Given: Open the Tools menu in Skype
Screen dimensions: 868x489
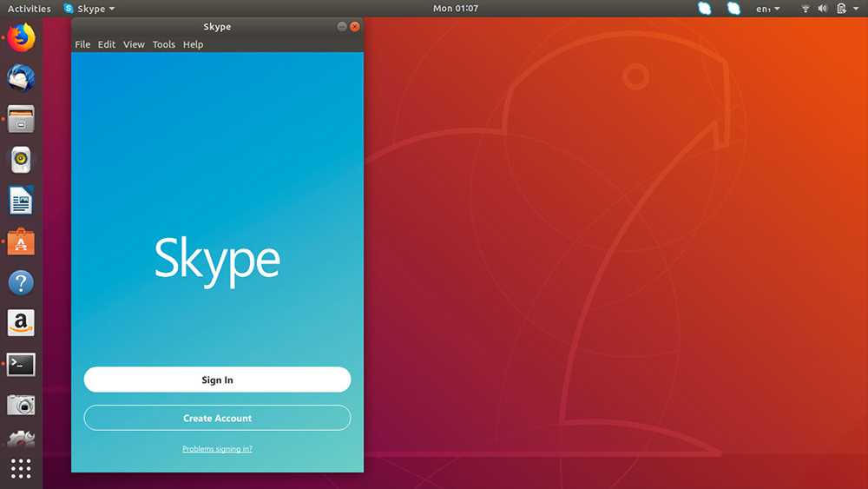Looking at the screenshot, I should (x=163, y=44).
